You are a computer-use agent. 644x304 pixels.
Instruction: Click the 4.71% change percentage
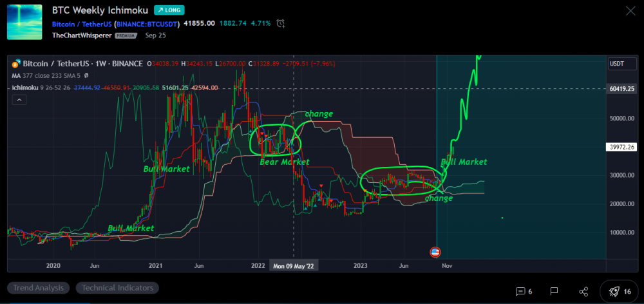click(261, 23)
